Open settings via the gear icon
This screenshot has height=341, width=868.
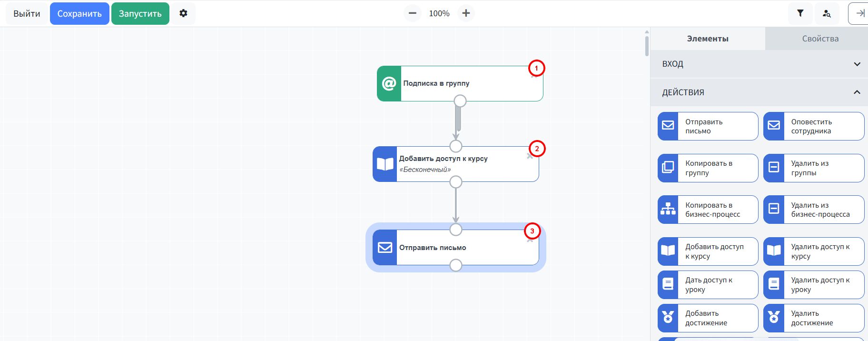[x=183, y=13]
